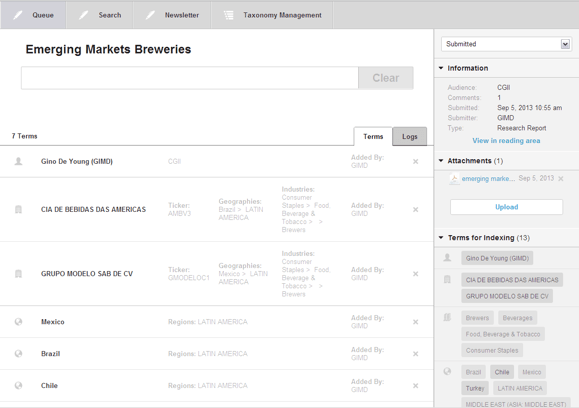Click the Research Report type value
The width and height of the screenshot is (579, 408).
point(521,128)
